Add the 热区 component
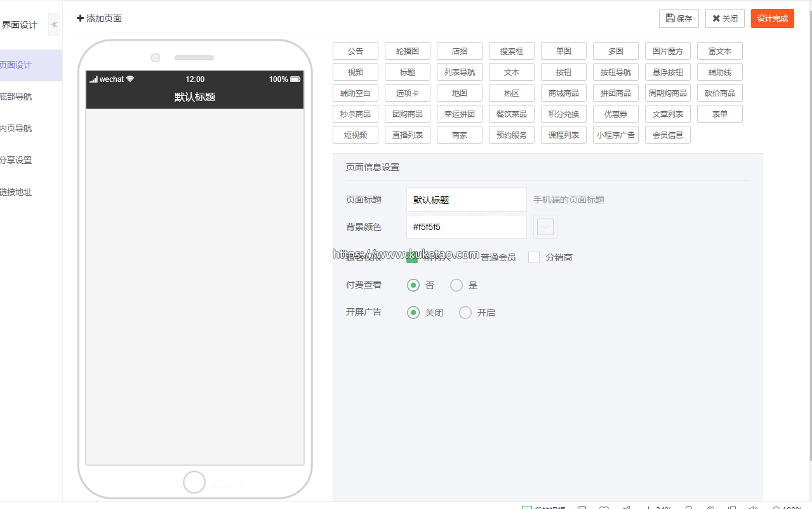812x509 pixels. point(512,93)
